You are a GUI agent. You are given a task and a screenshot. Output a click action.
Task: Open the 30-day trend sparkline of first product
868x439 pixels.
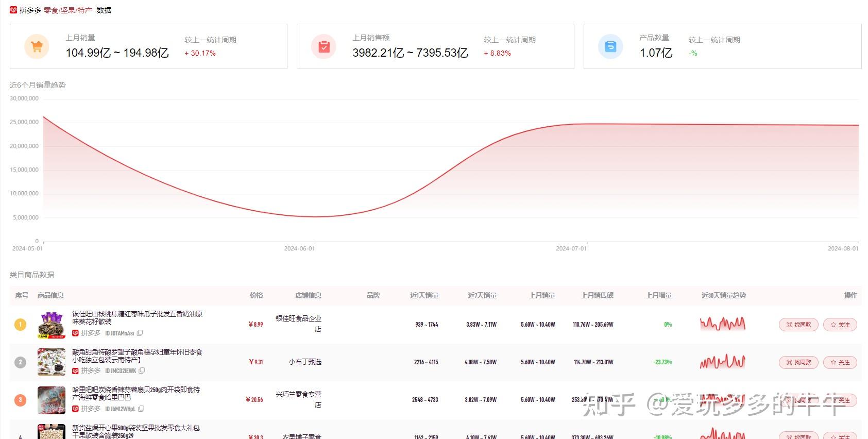(723, 324)
